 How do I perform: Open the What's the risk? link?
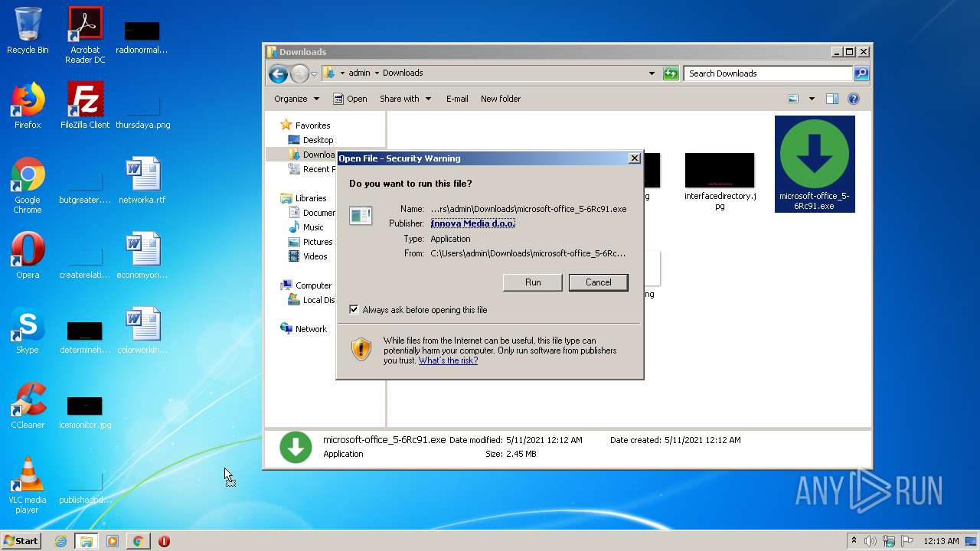pyautogui.click(x=448, y=360)
